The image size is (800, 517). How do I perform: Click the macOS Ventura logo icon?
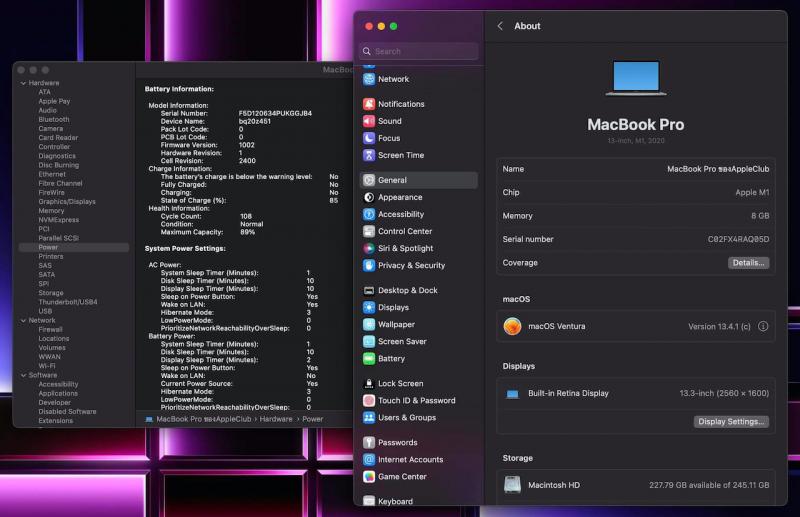[512, 326]
